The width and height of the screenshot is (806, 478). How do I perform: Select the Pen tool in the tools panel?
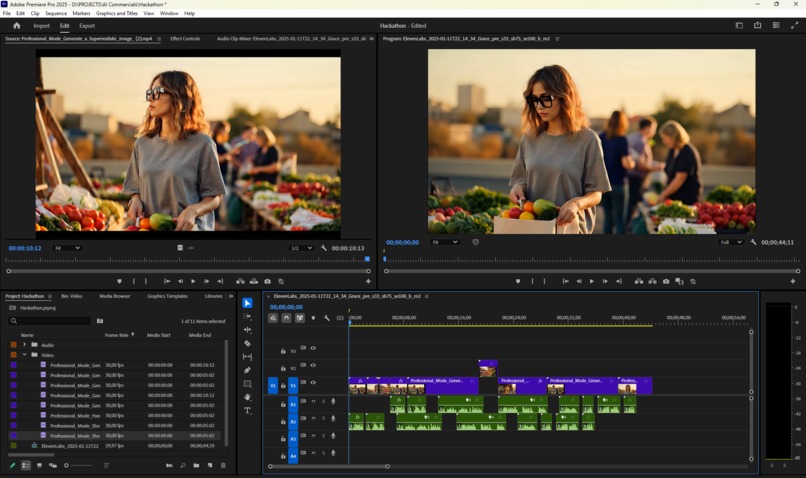pos(247,370)
